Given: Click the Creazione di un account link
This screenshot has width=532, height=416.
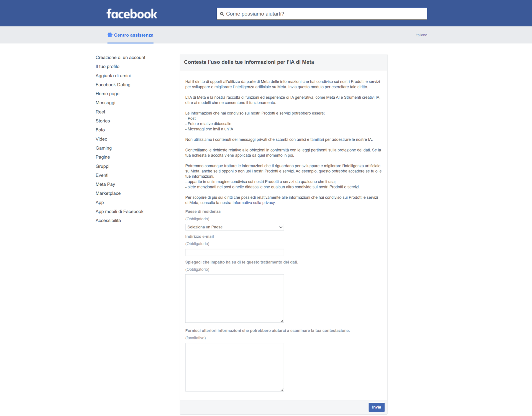Looking at the screenshot, I should pyautogui.click(x=120, y=57).
